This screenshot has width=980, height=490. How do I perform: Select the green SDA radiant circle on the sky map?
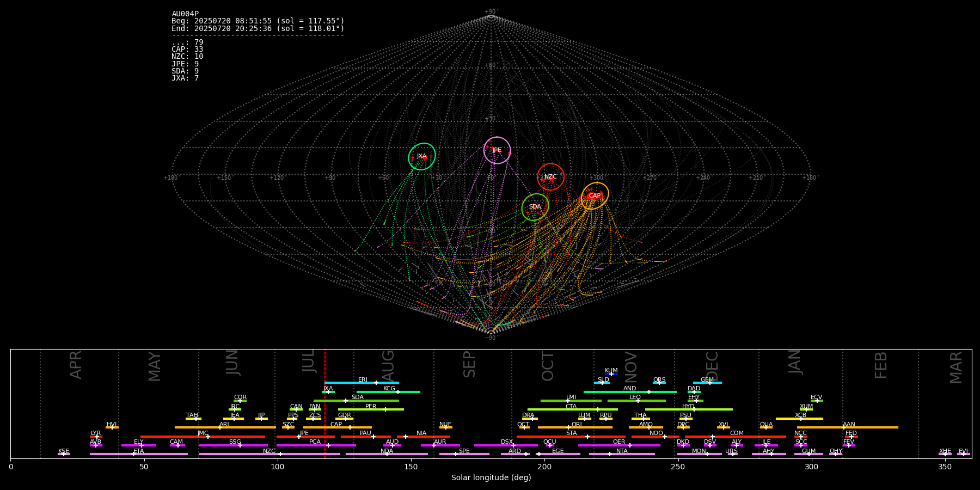click(x=535, y=207)
